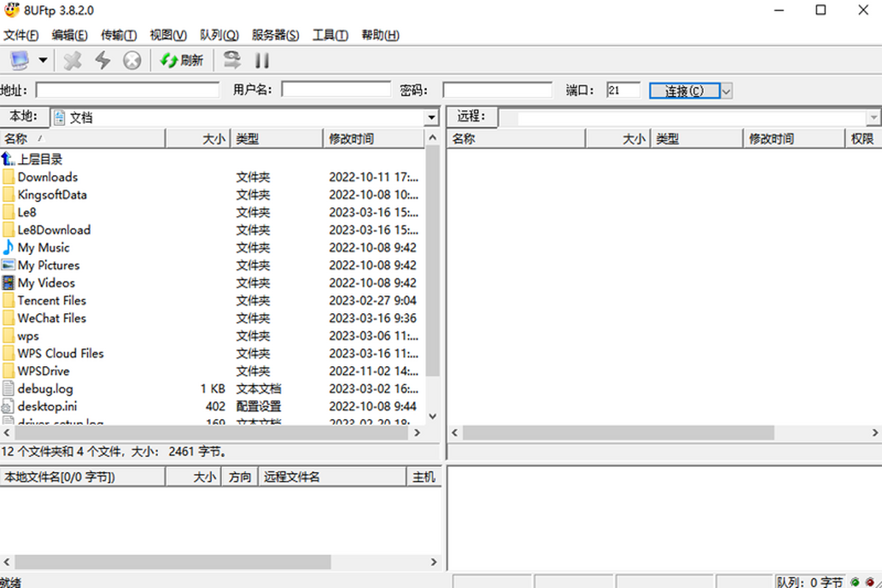This screenshot has width=882, height=588.
Task: Click the pause transfer toolbar icon
Action: 262,60
